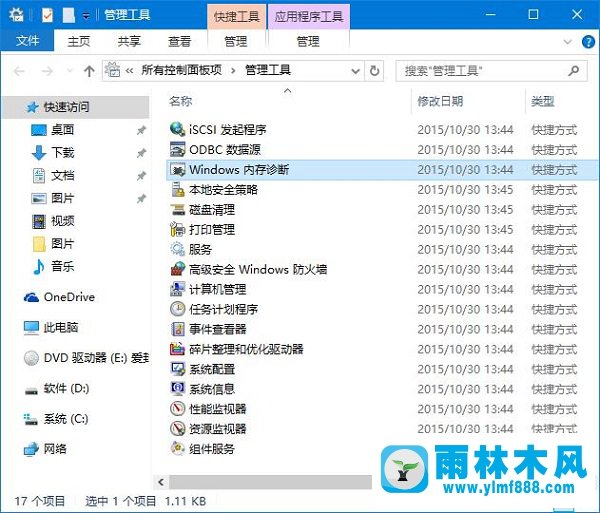Select 快速访问 in the navigation pane
This screenshot has height=513, width=600.
click(x=75, y=107)
